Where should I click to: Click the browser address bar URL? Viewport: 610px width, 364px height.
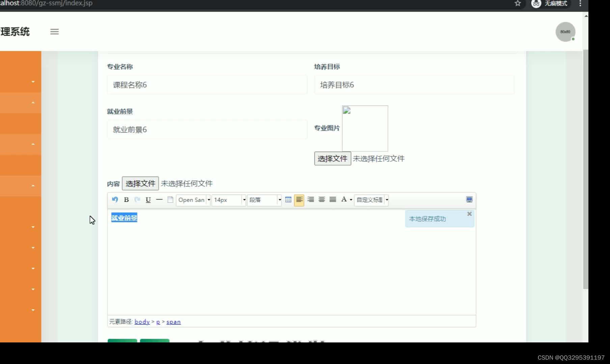(46, 3)
